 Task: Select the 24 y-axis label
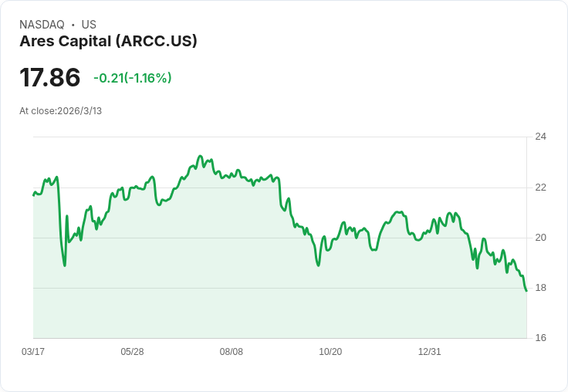pos(540,137)
